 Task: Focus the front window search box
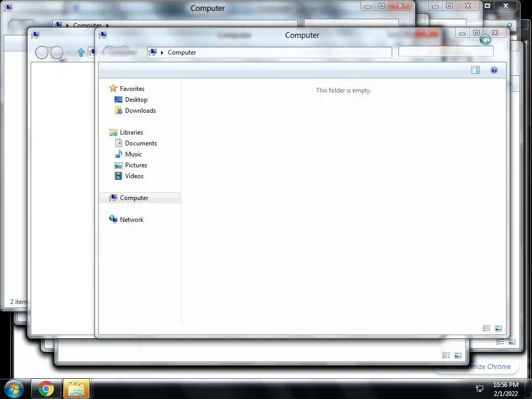(445, 51)
